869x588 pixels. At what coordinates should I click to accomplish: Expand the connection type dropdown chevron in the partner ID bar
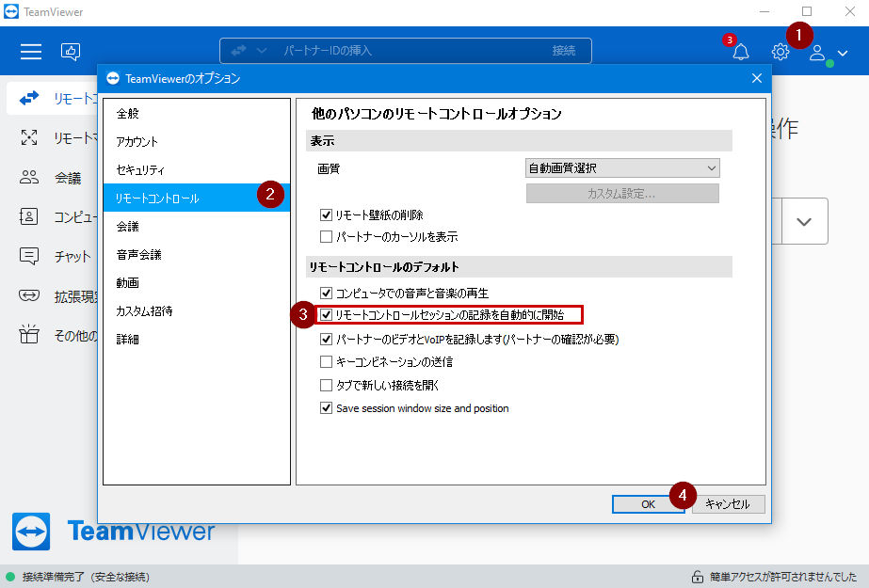[x=262, y=51]
